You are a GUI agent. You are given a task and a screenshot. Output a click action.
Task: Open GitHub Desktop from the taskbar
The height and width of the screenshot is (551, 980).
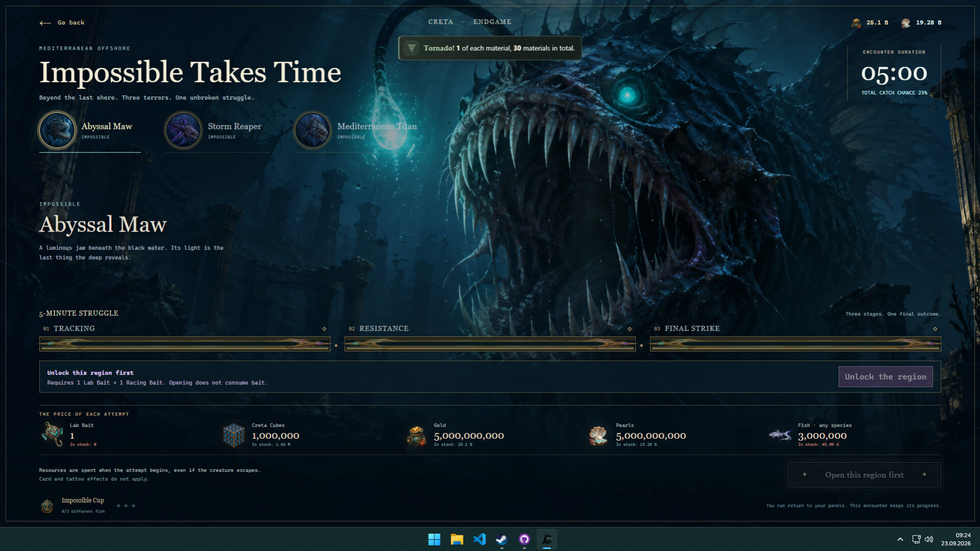pyautogui.click(x=524, y=539)
